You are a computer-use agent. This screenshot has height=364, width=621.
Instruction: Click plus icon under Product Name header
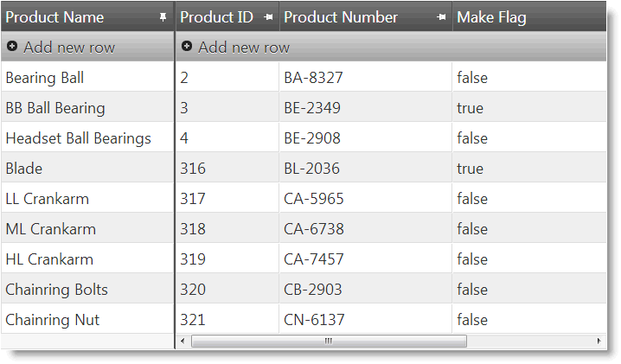(x=12, y=47)
